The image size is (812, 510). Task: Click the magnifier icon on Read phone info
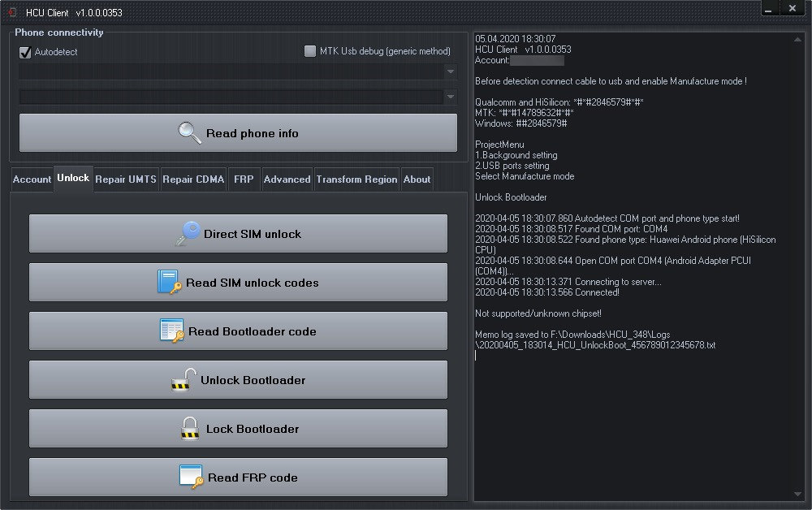coord(189,132)
